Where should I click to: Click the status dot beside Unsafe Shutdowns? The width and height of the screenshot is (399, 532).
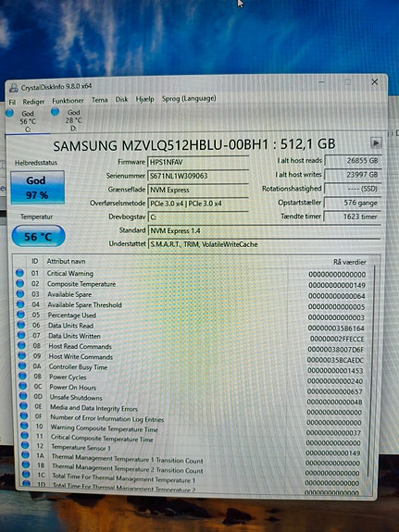tap(23, 396)
